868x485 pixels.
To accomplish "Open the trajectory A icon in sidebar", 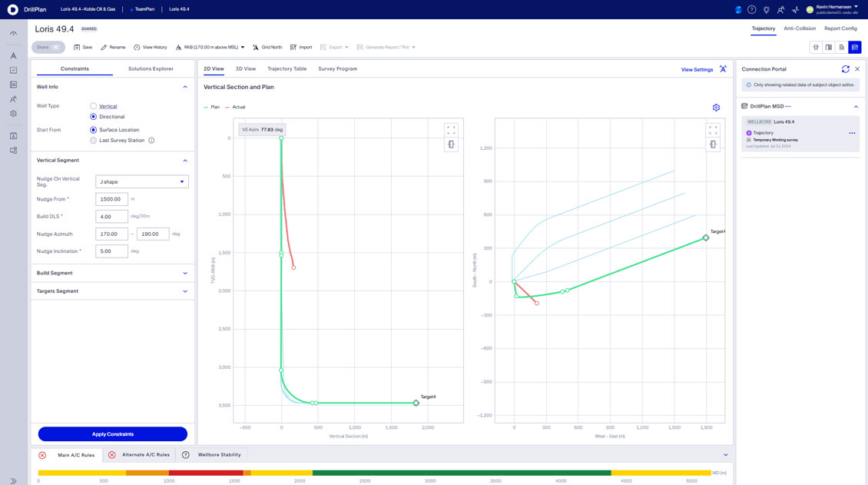I will coord(13,55).
